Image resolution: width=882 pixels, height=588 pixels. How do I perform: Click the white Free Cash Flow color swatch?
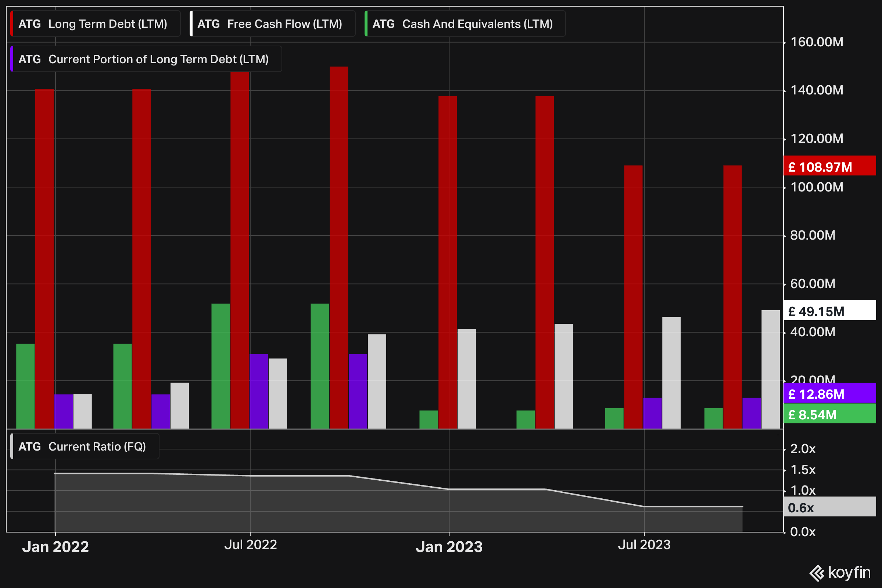pos(191,24)
